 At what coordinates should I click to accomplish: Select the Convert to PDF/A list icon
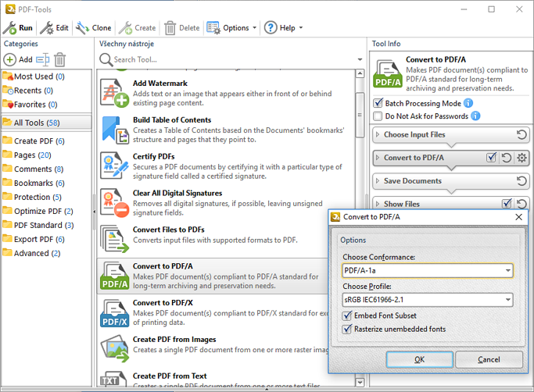point(114,276)
